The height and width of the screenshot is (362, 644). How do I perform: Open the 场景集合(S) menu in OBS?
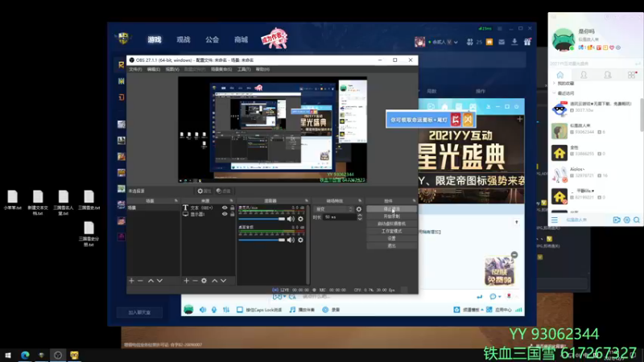click(221, 69)
